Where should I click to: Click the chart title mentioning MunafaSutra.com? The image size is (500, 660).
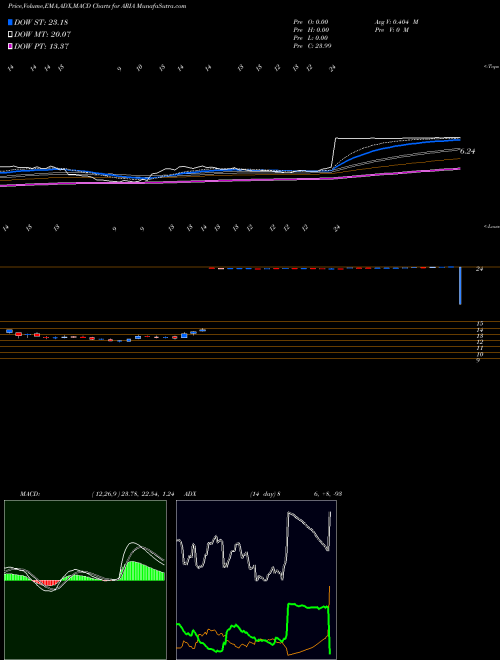(x=97, y=6)
